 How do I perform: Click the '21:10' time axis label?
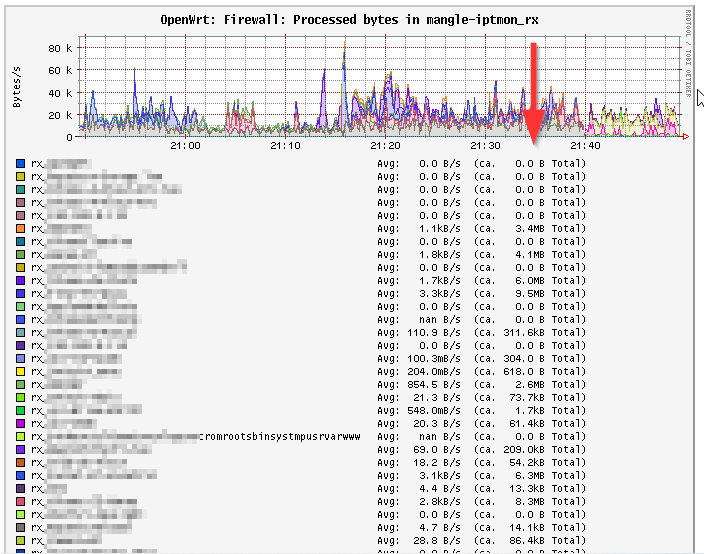point(285,145)
